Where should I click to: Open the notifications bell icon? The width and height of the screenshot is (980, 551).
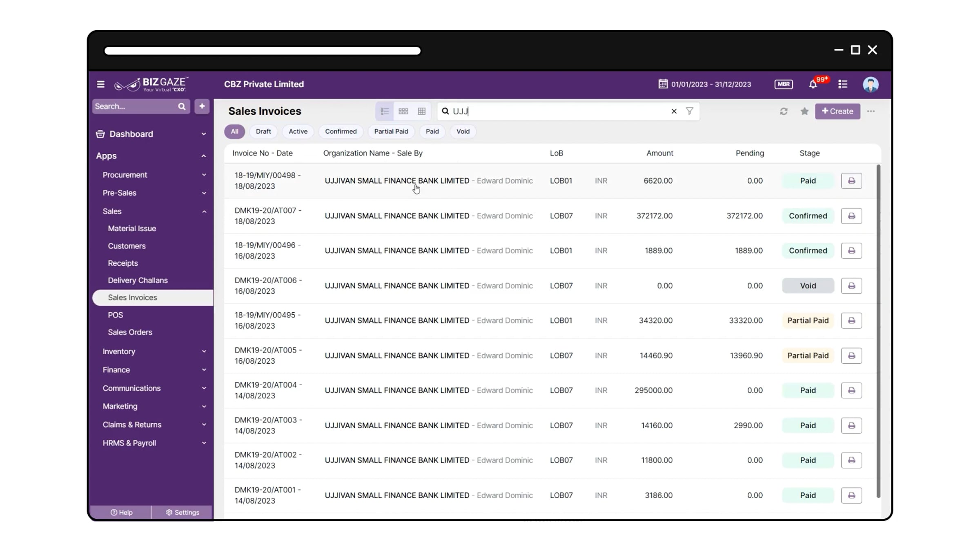tap(813, 84)
